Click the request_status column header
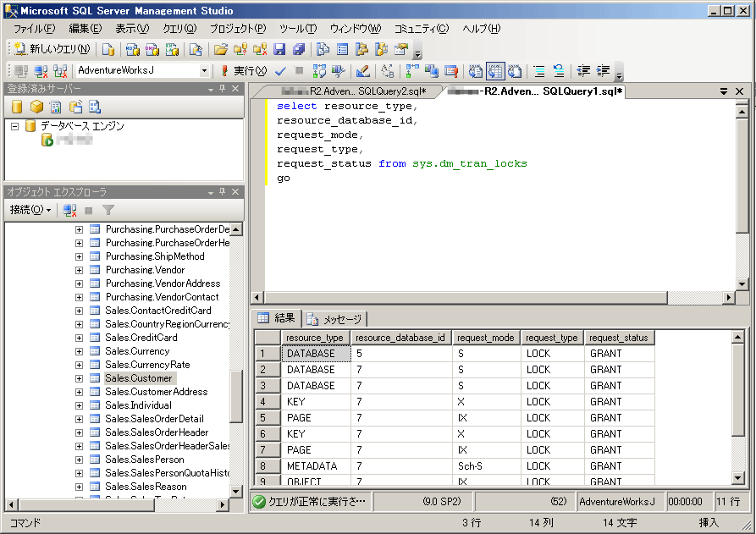This screenshot has height=534, width=756. [619, 338]
